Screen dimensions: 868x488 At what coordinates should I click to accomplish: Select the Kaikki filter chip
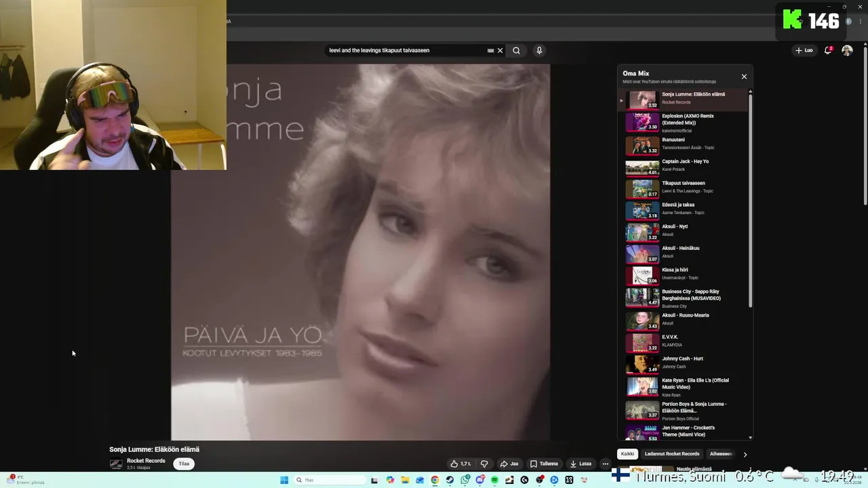[627, 454]
